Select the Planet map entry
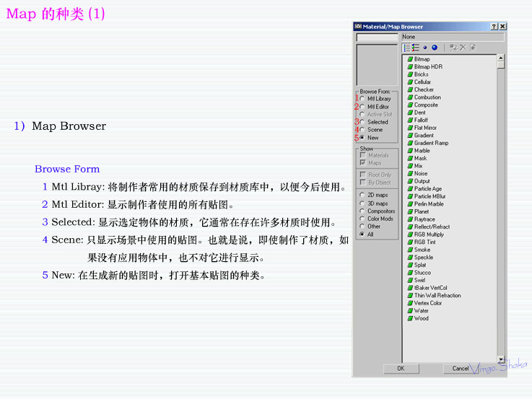 pos(419,212)
